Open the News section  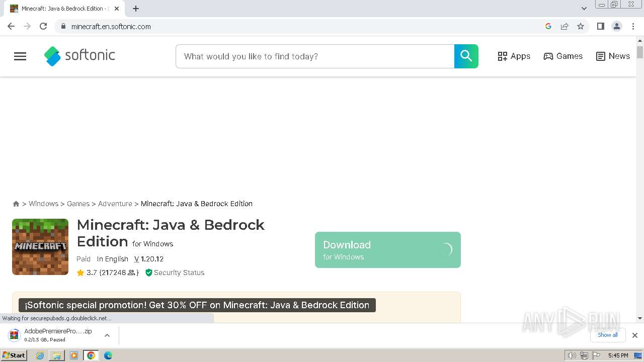613,56
